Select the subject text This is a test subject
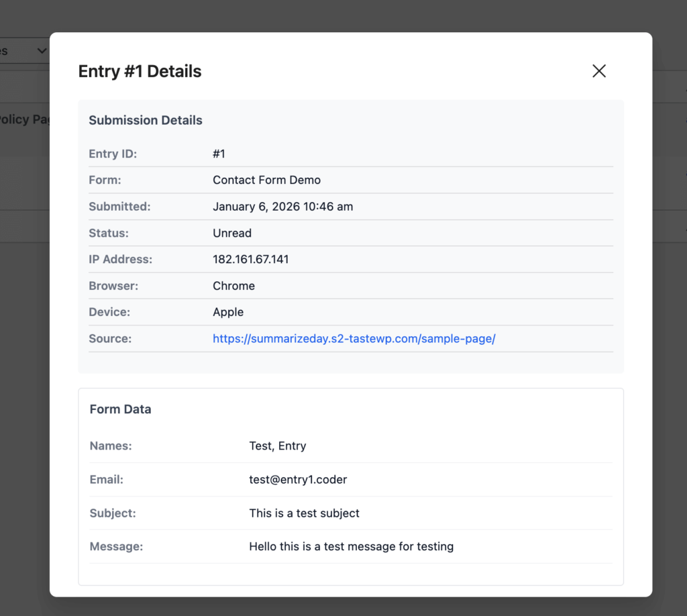The height and width of the screenshot is (616, 687). point(304,513)
